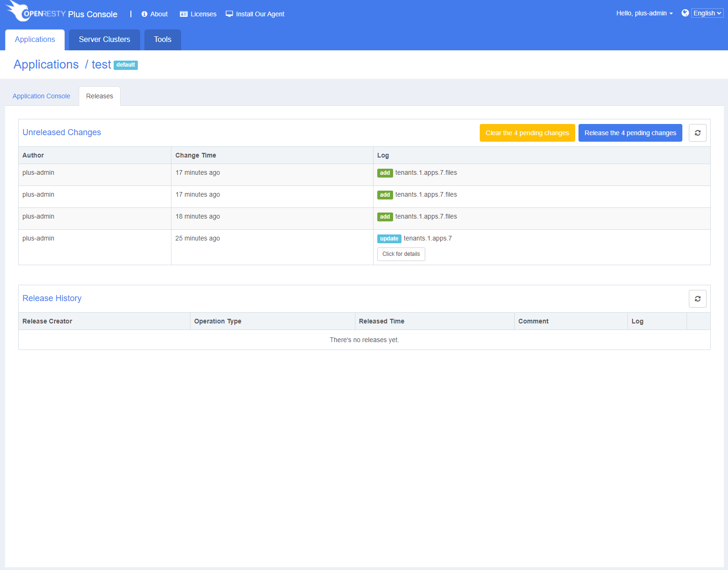The width and height of the screenshot is (728, 570).
Task: Click the Install Our Agent monitor icon
Action: pos(229,14)
